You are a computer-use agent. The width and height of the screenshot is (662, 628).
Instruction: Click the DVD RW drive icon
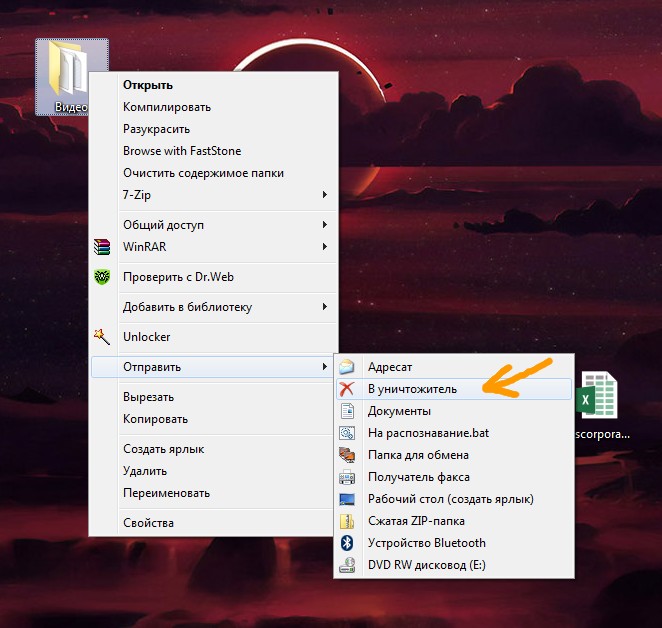pyautogui.click(x=347, y=565)
